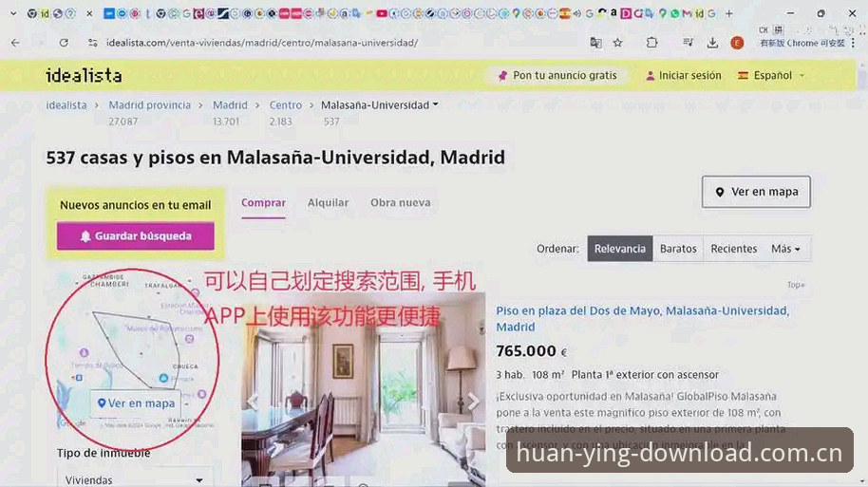Open the tab search dropdown chevron
Image resolution: width=868 pixels, height=487 pixels.
point(12,13)
